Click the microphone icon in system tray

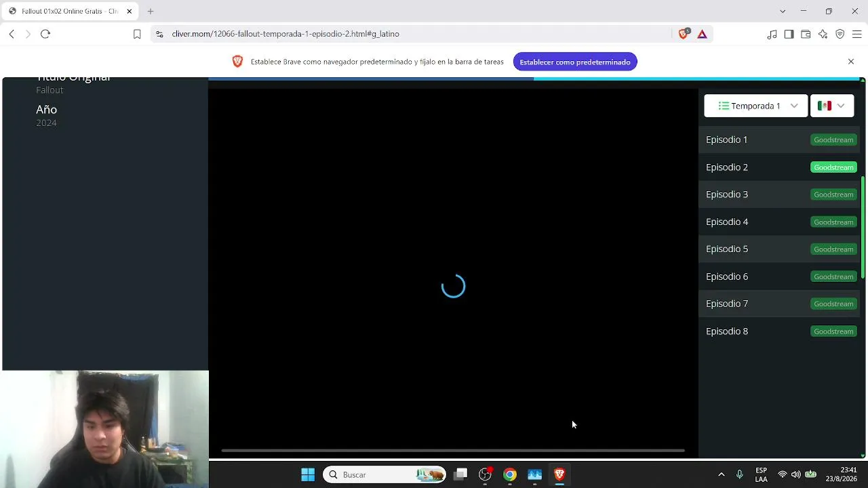(x=740, y=474)
